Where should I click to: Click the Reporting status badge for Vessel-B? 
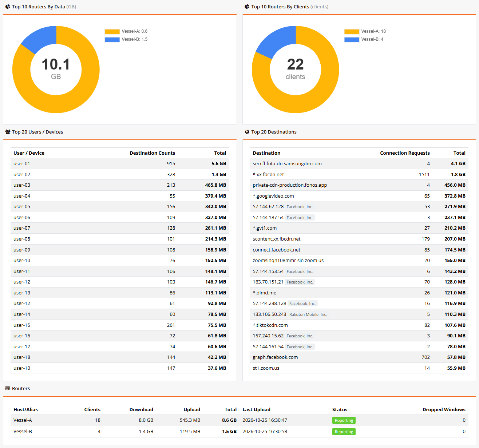pos(344,432)
